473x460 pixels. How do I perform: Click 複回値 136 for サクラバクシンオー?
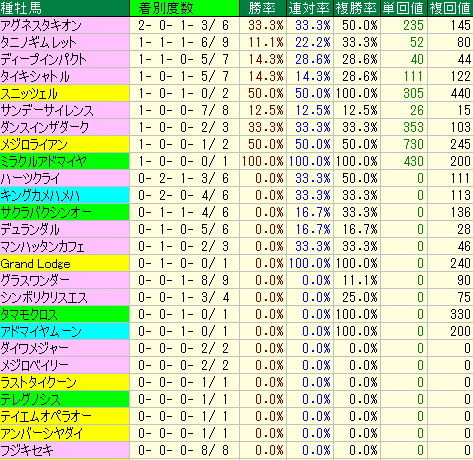point(461,212)
